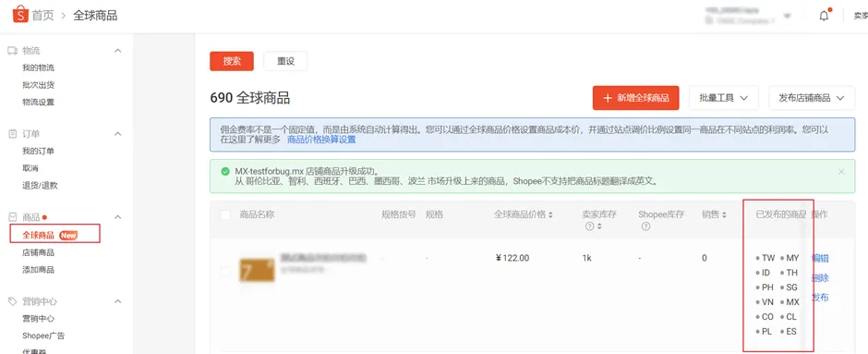Open 物流设置 in the sidebar
Viewport: 868px width, 354px height.
pyautogui.click(x=38, y=103)
